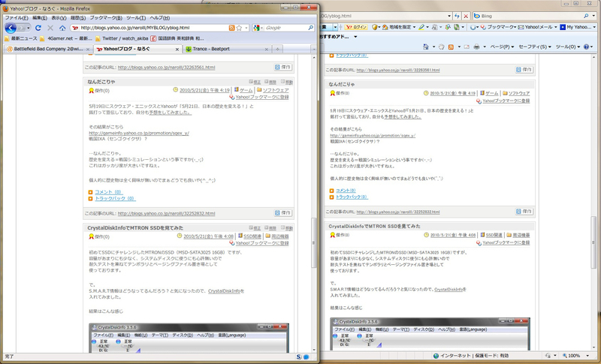Image resolution: width=601 pixels, height=364 pixels.
Task: Open Firefox search engine selector Google icon
Action: (x=256, y=28)
